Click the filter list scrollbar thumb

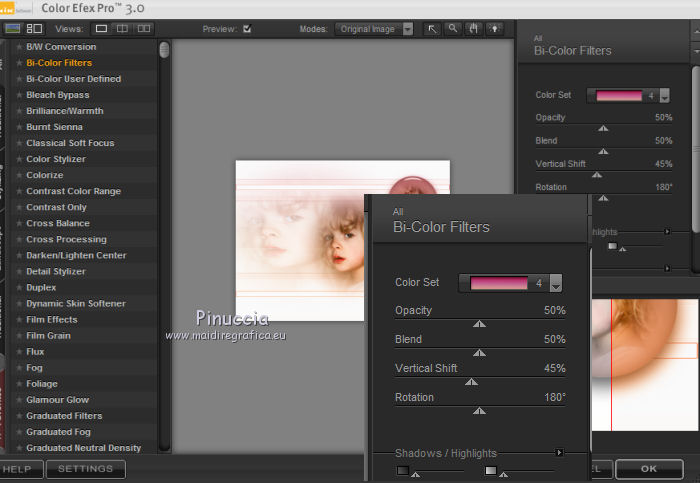pyautogui.click(x=164, y=50)
